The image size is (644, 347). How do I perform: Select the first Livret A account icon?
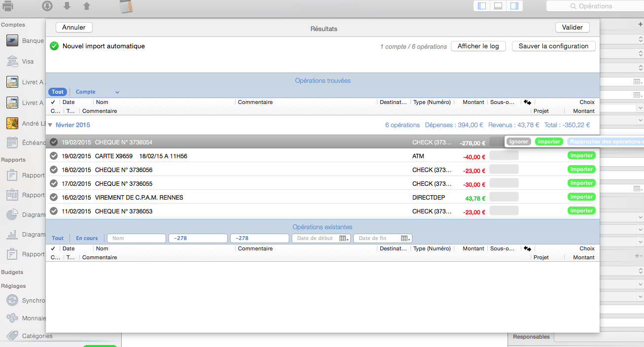point(12,82)
